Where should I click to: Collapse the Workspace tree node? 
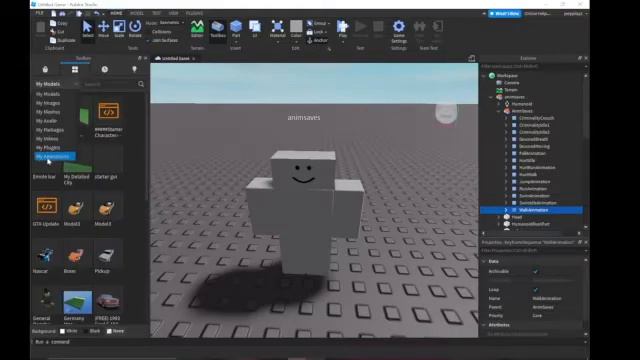click(x=484, y=76)
